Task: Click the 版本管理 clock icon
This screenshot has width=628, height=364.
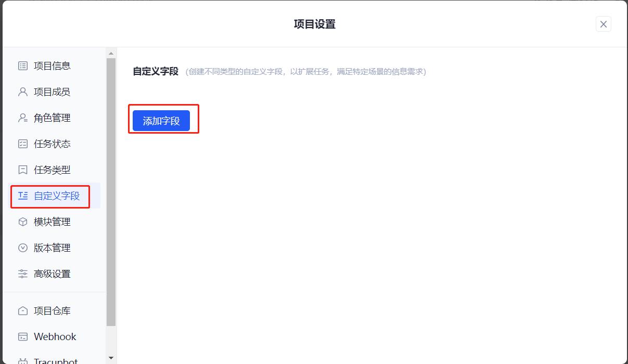Action: pyautogui.click(x=22, y=248)
